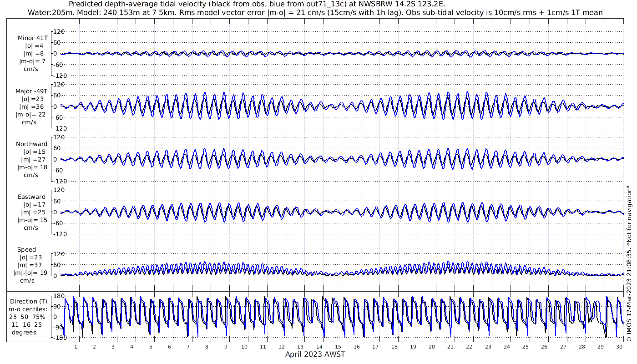Click the '120' tick of the Minor axis
The height and width of the screenshot is (364, 637).
click(x=58, y=31)
